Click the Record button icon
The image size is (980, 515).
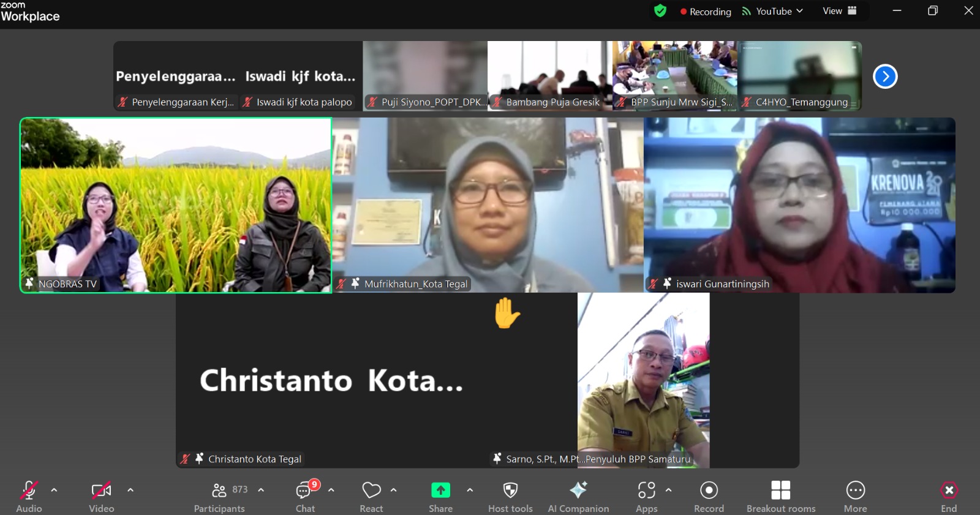pyautogui.click(x=709, y=490)
